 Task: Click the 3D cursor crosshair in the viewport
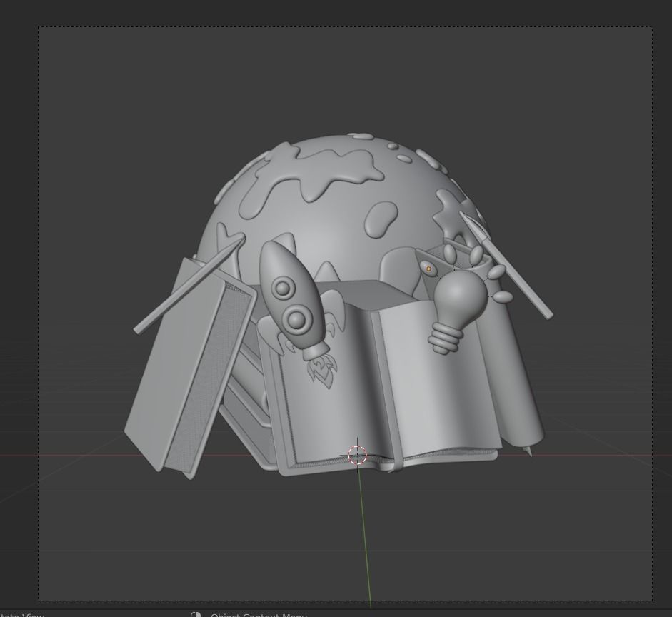pos(358,455)
